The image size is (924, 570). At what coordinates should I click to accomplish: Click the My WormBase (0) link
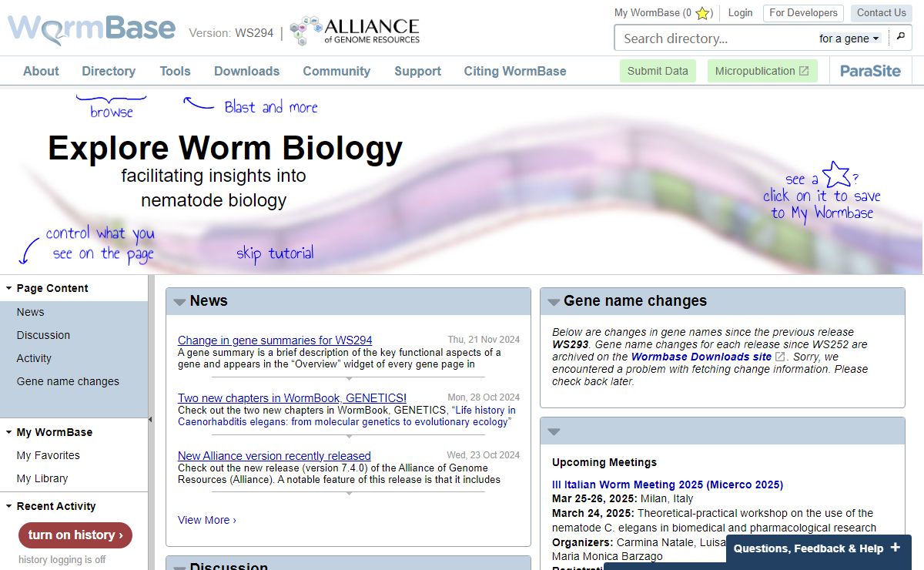pyautogui.click(x=663, y=12)
